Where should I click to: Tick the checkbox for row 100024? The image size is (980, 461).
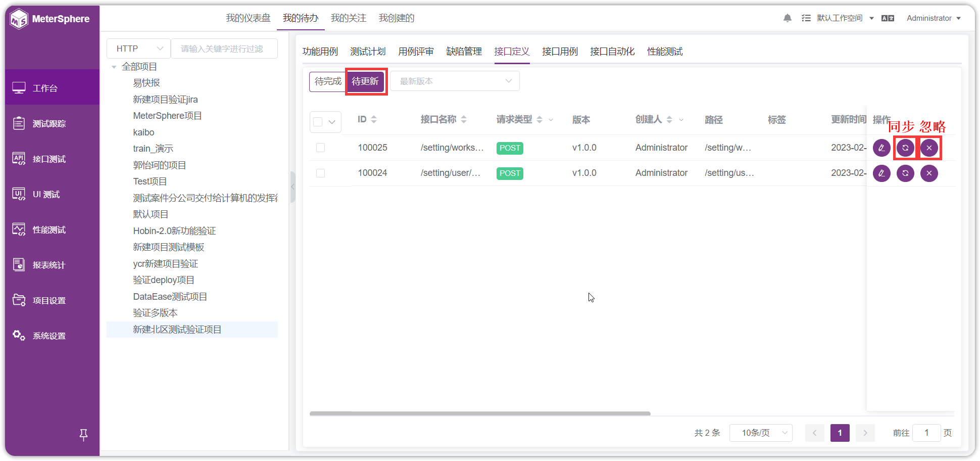pos(320,173)
